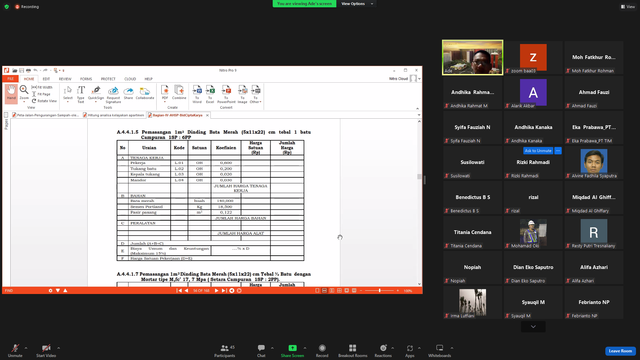Screen dimensions: 640x360
Task: Click the View layout button at top right
Action: point(628,7)
